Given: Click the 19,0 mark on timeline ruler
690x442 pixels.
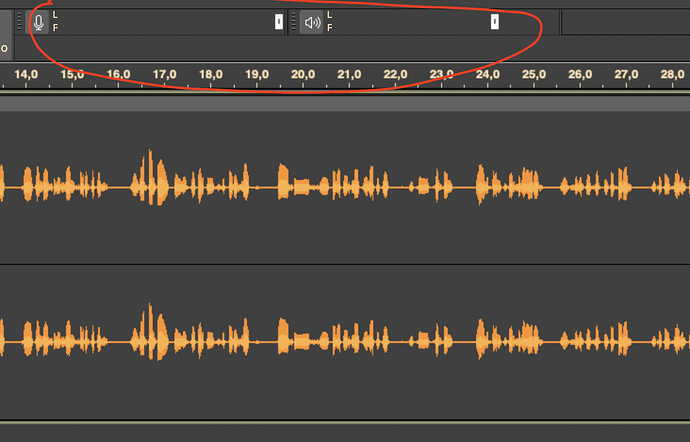Looking at the screenshot, I should [x=257, y=74].
